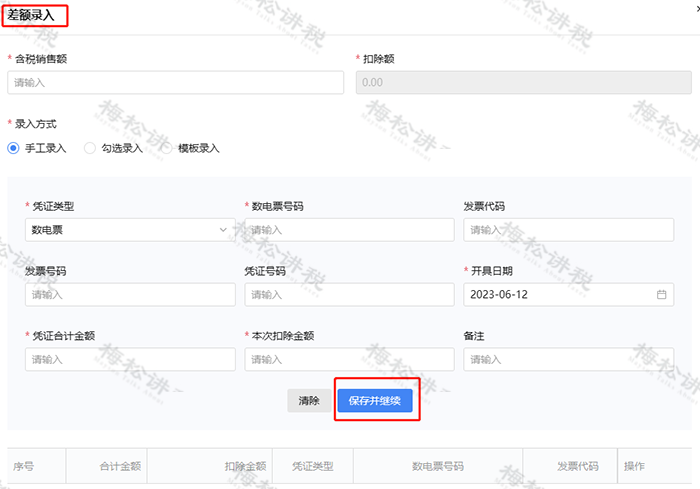Focus the 本次扣除金额 input field
This screenshot has width=700, height=489.
349,359
